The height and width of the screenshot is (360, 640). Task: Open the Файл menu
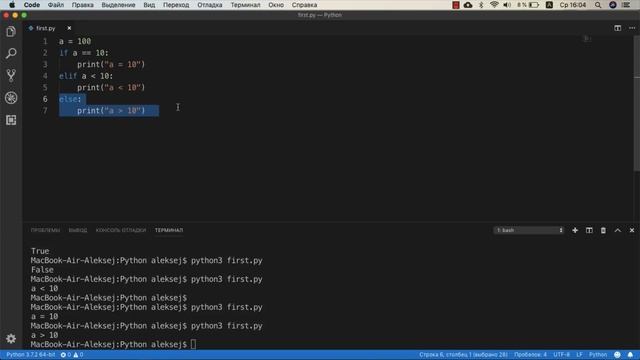[56, 5]
